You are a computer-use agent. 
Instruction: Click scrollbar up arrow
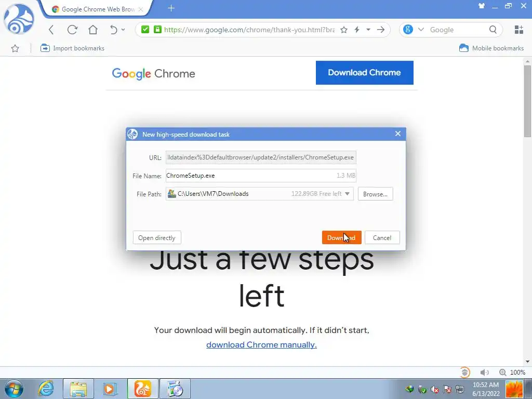(x=527, y=61)
